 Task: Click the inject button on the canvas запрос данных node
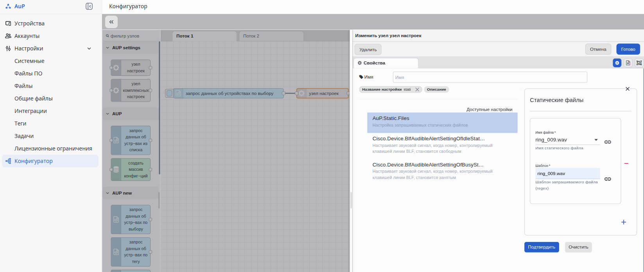point(169,93)
